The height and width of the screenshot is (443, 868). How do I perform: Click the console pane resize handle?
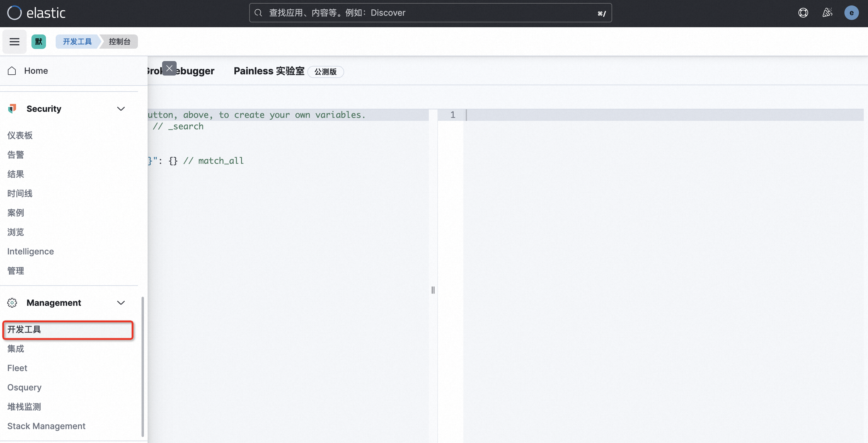click(433, 290)
